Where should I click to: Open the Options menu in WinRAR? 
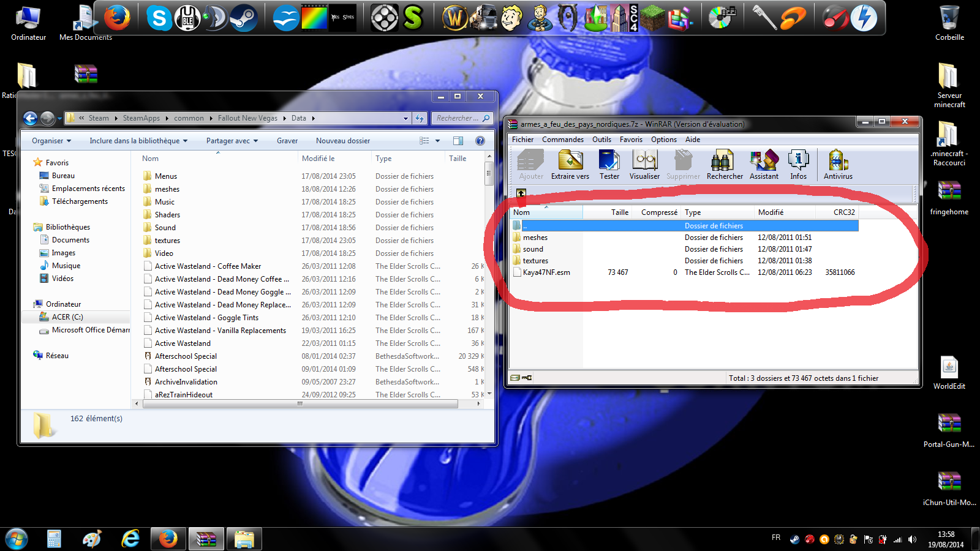[664, 140]
